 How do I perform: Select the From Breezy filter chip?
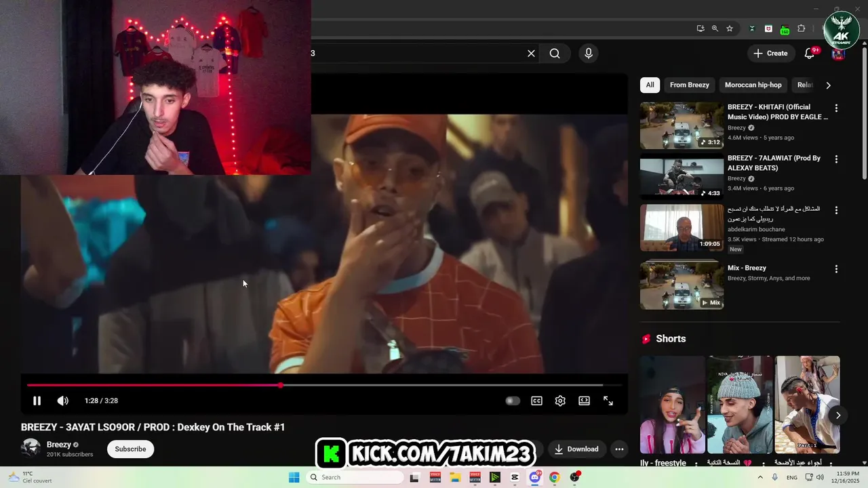click(x=689, y=85)
